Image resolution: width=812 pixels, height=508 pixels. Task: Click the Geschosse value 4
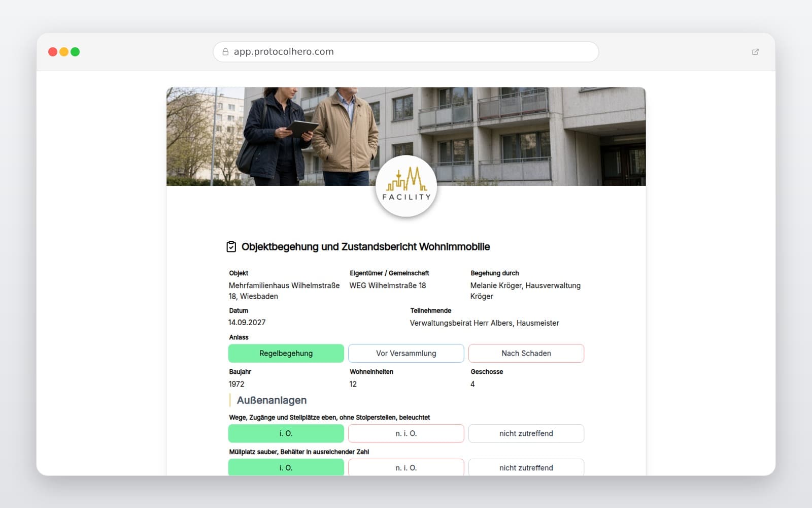click(x=472, y=385)
